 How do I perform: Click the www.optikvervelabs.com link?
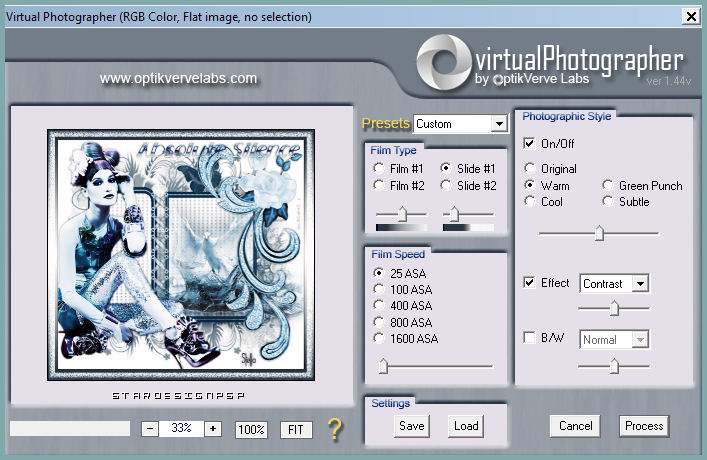tap(178, 78)
